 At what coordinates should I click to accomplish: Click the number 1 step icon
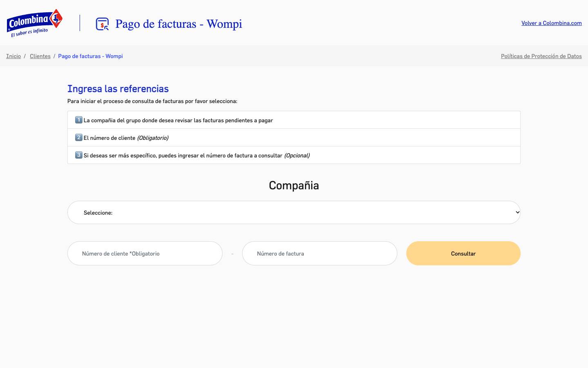pyautogui.click(x=79, y=120)
